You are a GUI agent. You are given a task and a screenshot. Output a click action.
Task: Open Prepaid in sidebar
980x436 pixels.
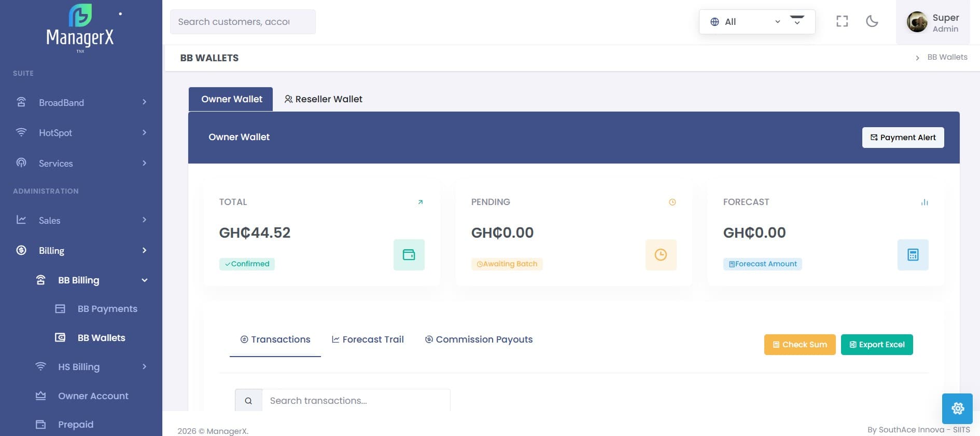[x=76, y=425]
